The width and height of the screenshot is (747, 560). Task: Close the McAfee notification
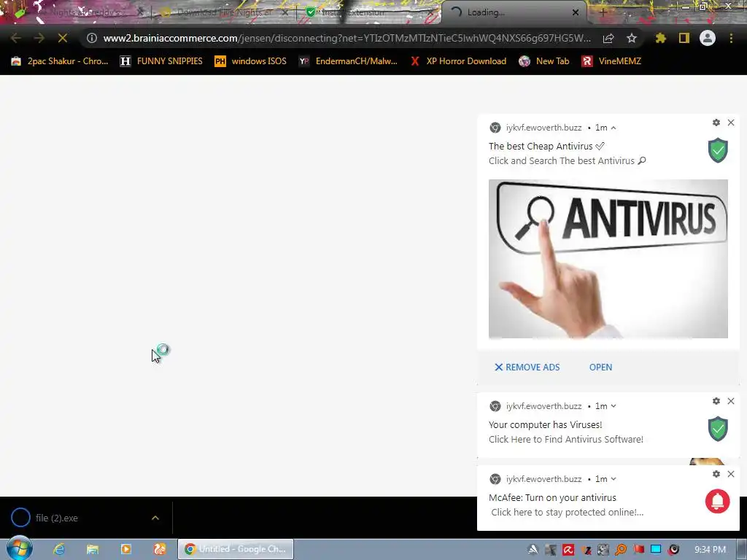click(x=731, y=474)
